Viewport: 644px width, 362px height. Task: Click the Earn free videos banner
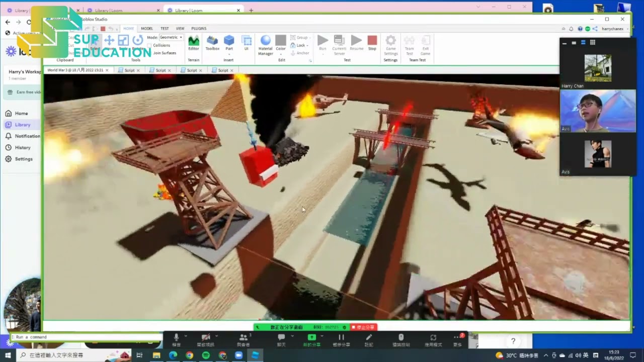coord(23,93)
